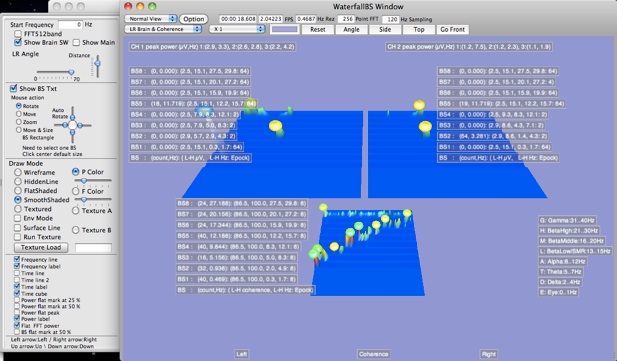Click the Start Frequency input field
This screenshot has width=617, height=361.
point(70,24)
